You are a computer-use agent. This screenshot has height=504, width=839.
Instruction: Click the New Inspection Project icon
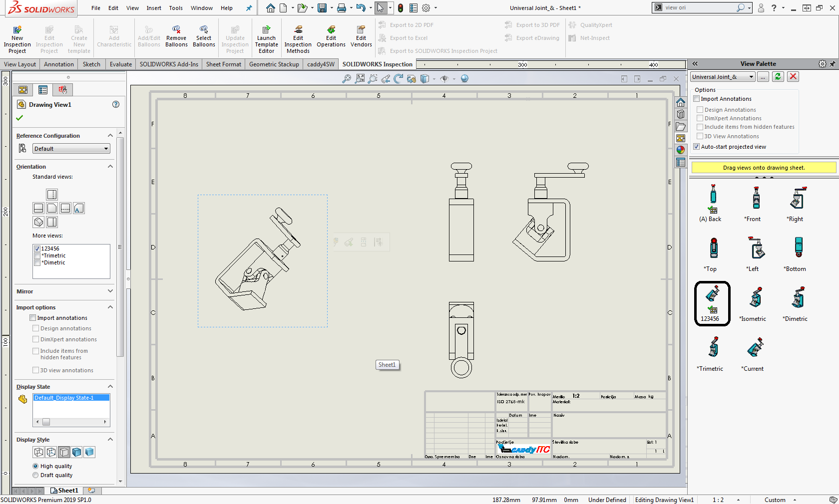pos(17,30)
